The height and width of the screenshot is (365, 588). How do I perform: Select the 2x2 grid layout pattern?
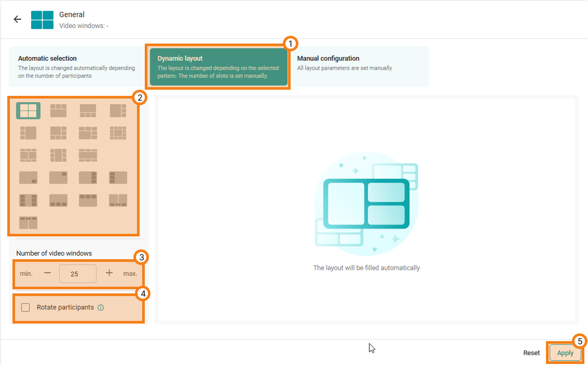tap(28, 110)
